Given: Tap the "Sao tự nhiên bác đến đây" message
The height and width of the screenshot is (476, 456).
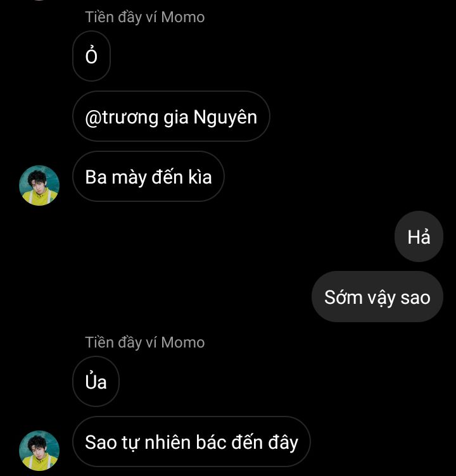Looking at the screenshot, I should click(191, 441).
